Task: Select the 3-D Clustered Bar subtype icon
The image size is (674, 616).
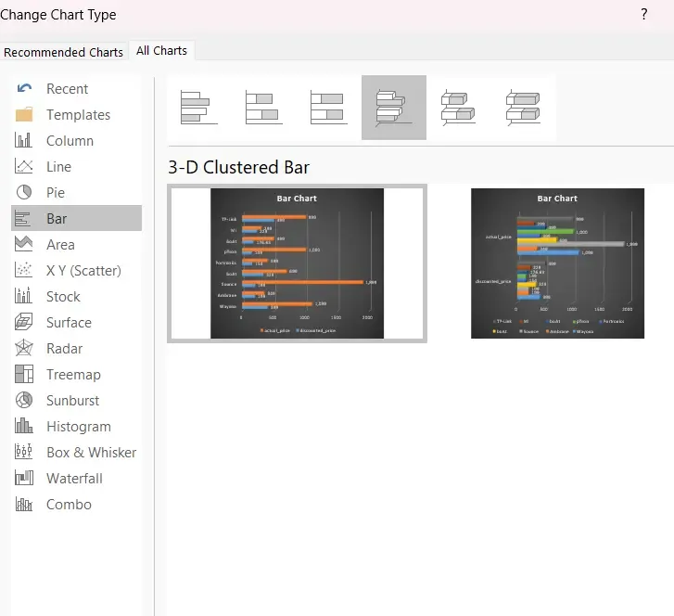Action: click(394, 108)
